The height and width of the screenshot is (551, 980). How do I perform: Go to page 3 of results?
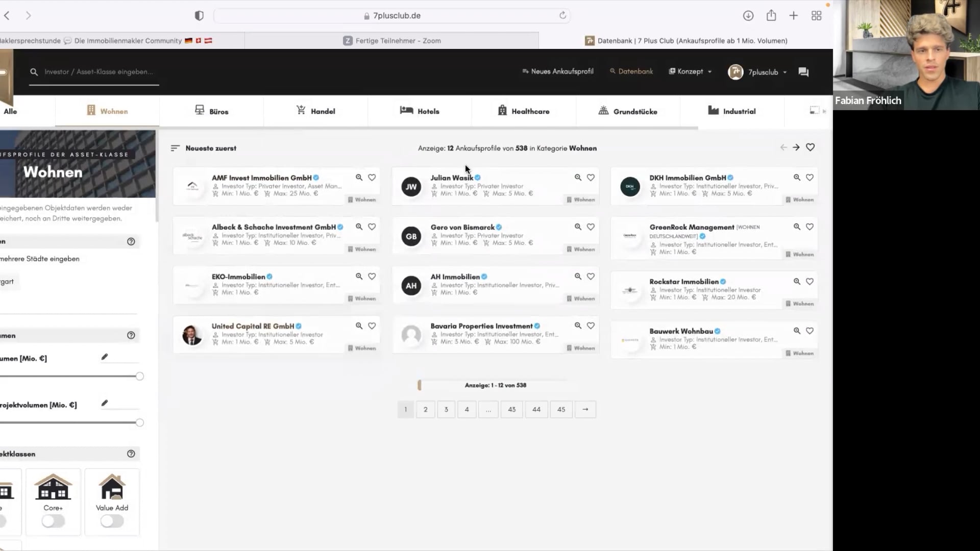coord(446,409)
